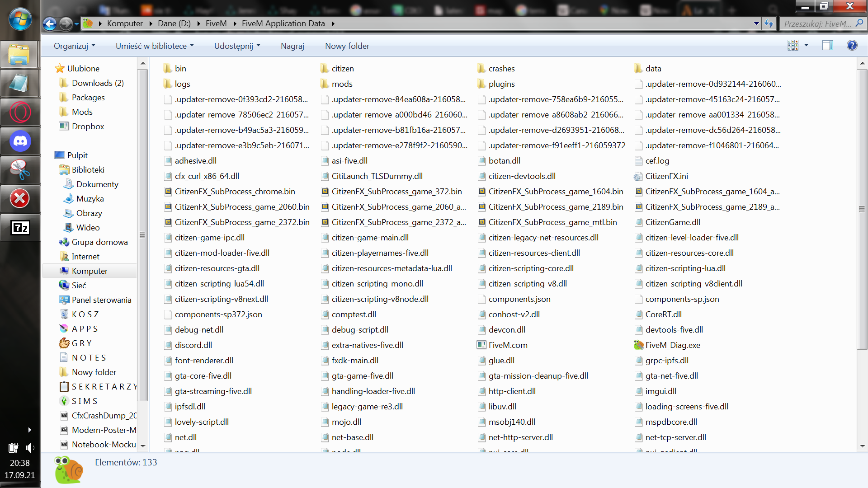Open the Udostępnij menu
Viewport: 868px width, 488px height.
click(x=237, y=46)
